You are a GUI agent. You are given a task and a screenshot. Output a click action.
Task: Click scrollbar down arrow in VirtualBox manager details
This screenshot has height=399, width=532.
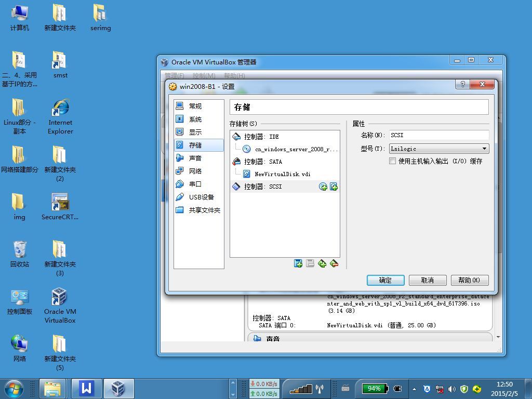498,337
